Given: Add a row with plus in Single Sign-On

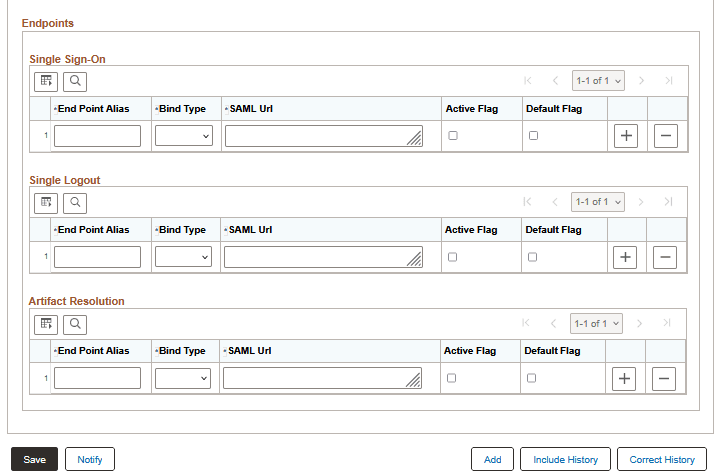Looking at the screenshot, I should (626, 136).
